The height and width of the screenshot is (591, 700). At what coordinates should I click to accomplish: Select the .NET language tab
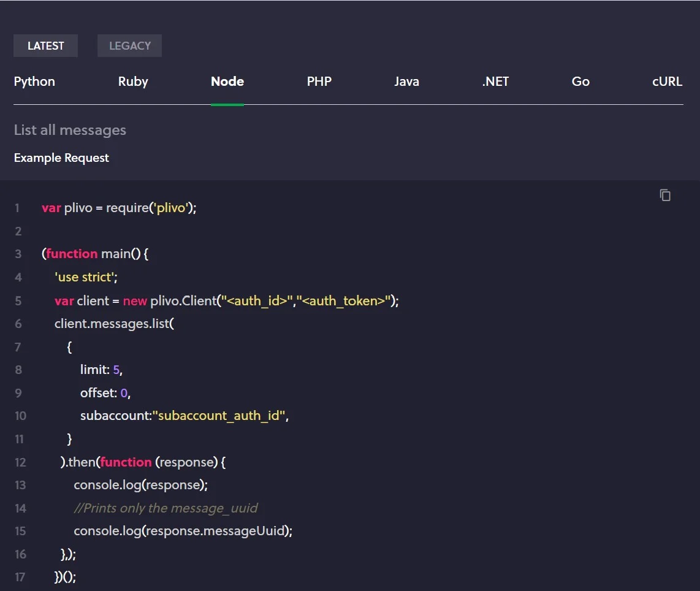(x=495, y=82)
